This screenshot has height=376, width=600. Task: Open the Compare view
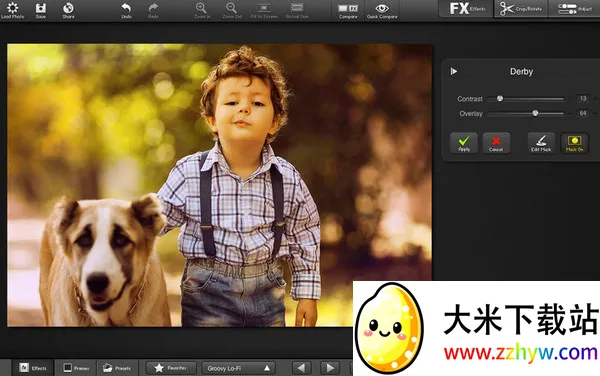pyautogui.click(x=348, y=10)
